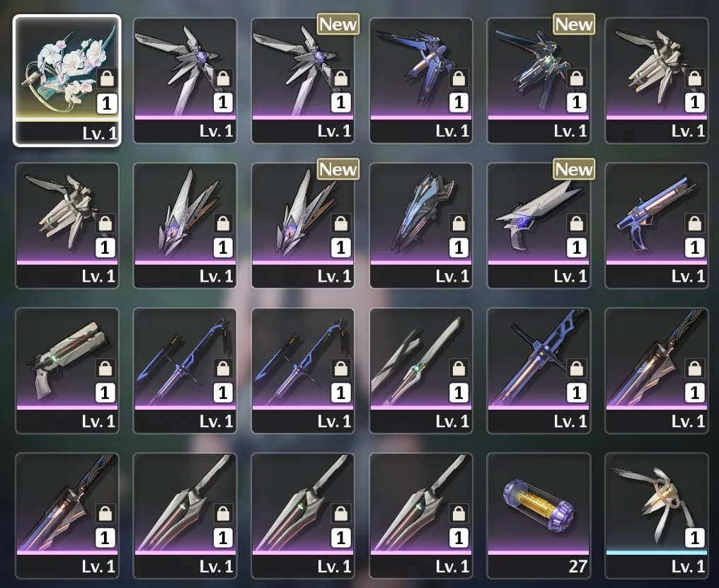
Task: Toggle lock on the flower-branch weapon
Action: click(107, 79)
